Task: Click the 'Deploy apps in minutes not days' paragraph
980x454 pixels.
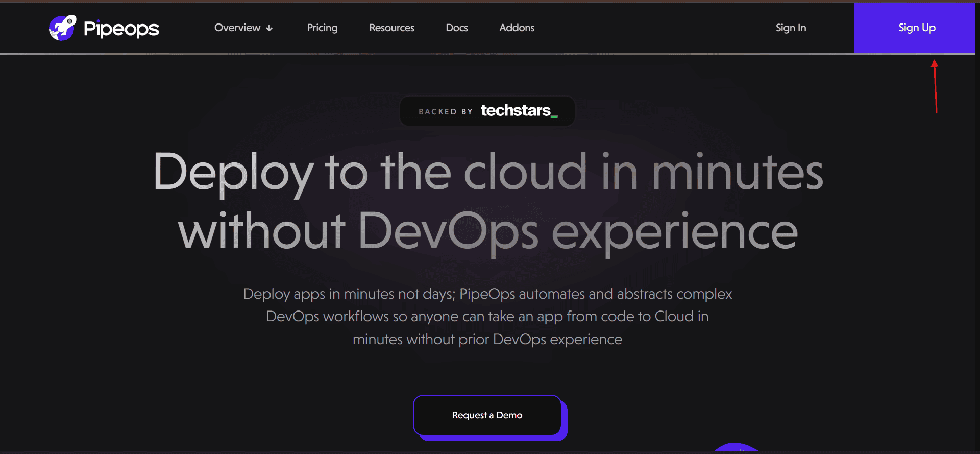Action: (x=487, y=317)
